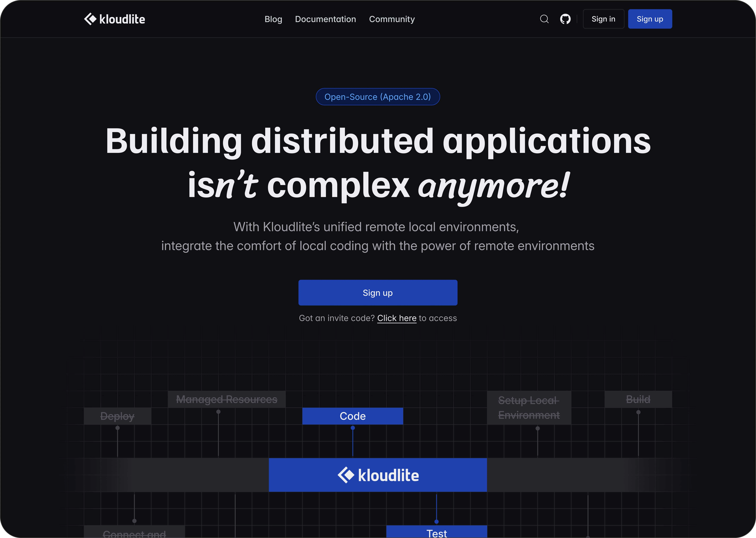Open the Community nav link
Viewport: 756px width, 538px height.
pyautogui.click(x=392, y=19)
